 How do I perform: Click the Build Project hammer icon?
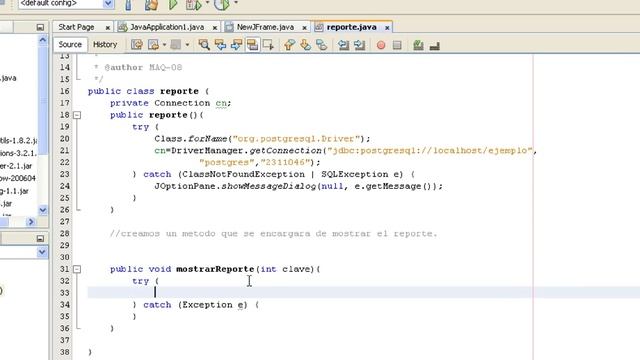pos(128,4)
